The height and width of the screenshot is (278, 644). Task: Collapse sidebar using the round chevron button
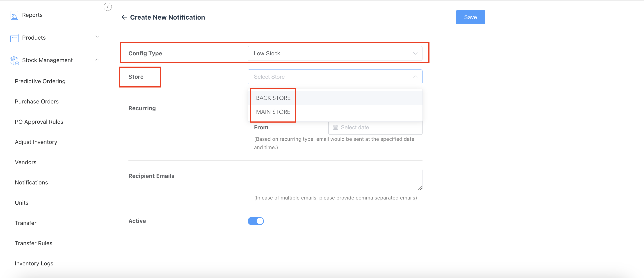[x=107, y=7]
